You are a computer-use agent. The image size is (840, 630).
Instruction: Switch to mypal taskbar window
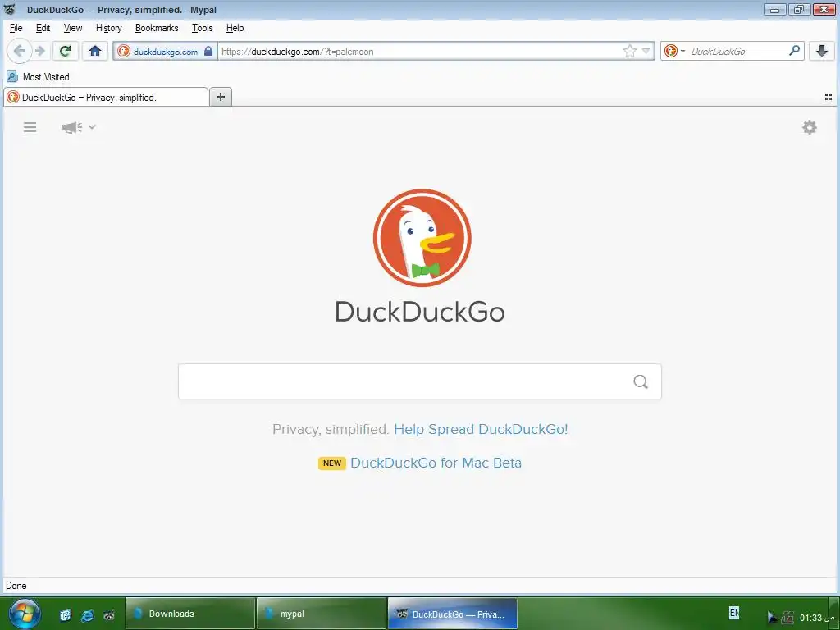pos(322,614)
